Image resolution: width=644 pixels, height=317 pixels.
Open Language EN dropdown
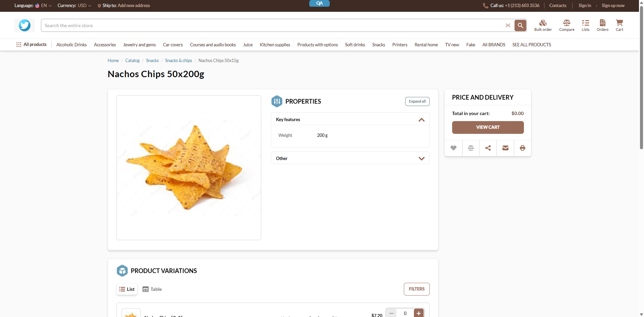pyautogui.click(x=44, y=6)
